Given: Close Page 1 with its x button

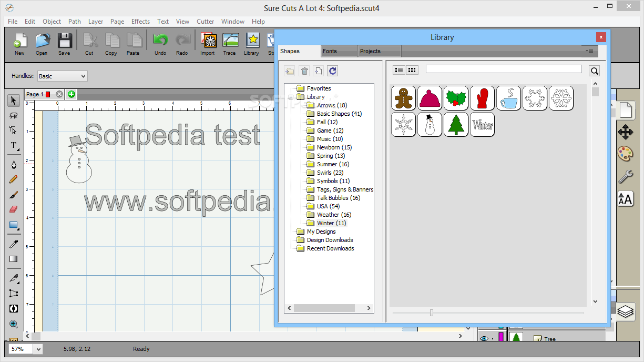Looking at the screenshot, I should [59, 94].
